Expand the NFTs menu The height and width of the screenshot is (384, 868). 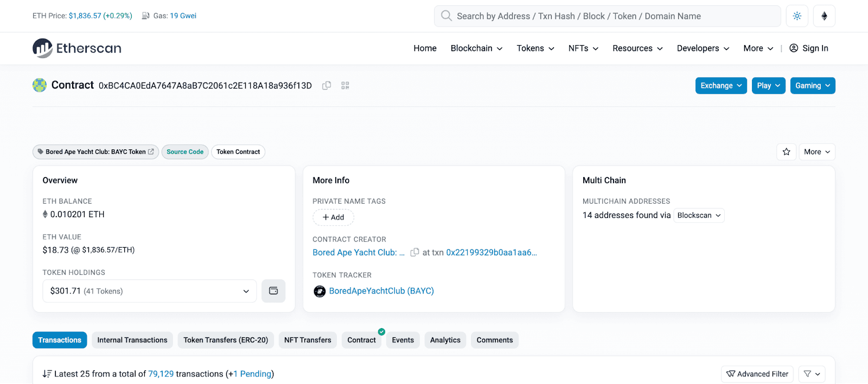click(583, 48)
